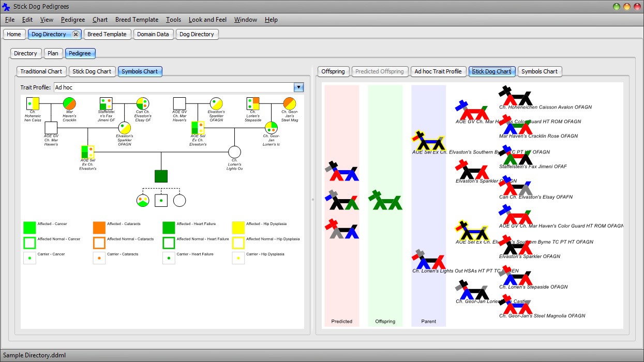644x362 pixels.
Task: Switch to the Domain Data tab
Action: tap(153, 34)
